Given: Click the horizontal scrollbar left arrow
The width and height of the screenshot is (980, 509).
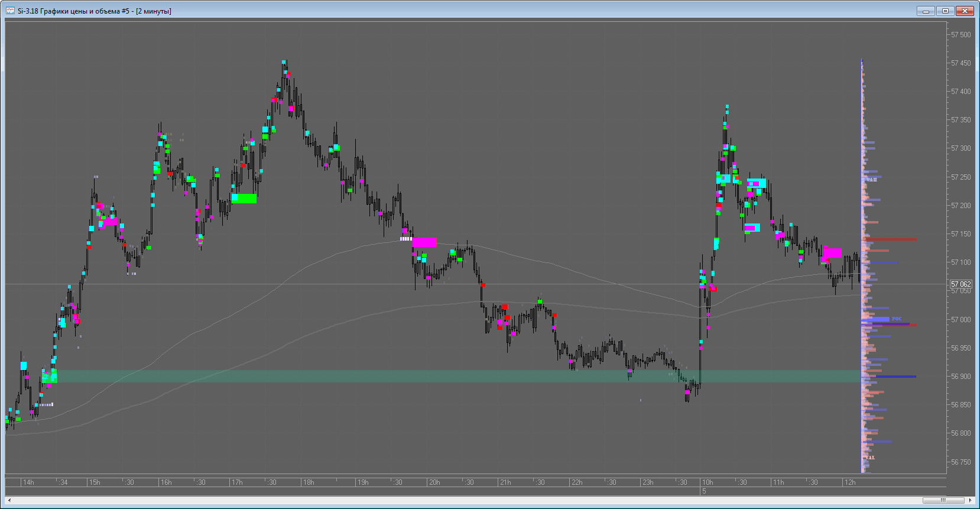Looking at the screenshot, I should (x=9, y=500).
